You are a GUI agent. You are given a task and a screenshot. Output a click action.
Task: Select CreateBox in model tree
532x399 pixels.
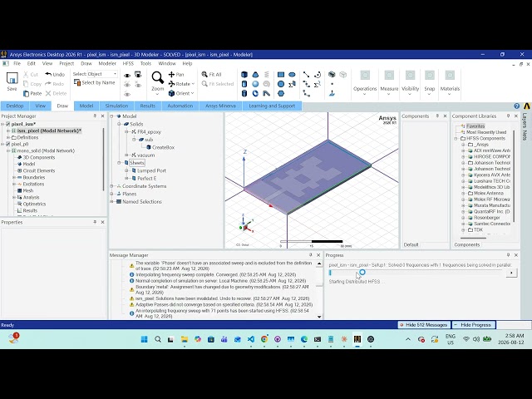click(163, 147)
